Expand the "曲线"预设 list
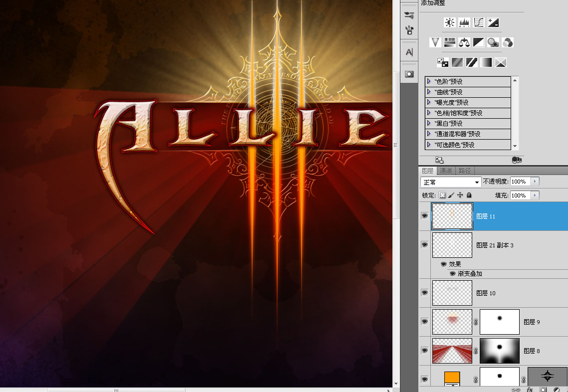This screenshot has width=568, height=392. click(x=429, y=92)
